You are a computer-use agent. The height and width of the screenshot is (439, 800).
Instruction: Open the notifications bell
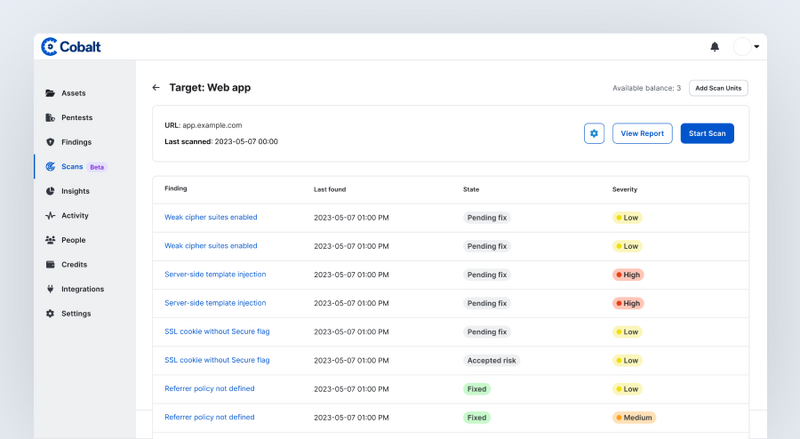[715, 47]
